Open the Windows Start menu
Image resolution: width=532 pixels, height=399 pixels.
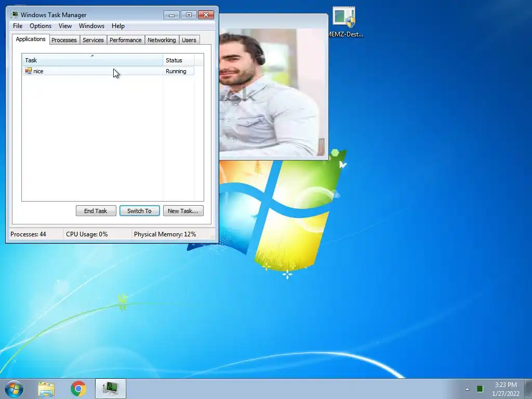[14, 389]
